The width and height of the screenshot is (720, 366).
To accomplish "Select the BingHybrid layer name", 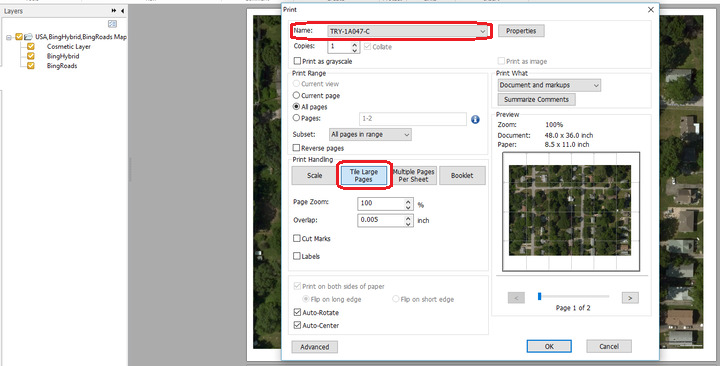I will coord(63,56).
